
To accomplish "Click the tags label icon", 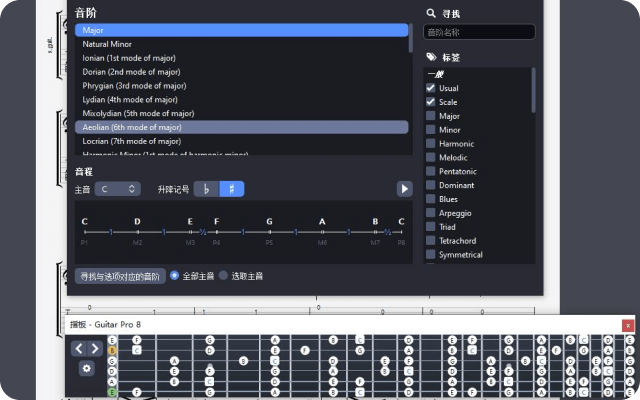I will pyautogui.click(x=431, y=57).
